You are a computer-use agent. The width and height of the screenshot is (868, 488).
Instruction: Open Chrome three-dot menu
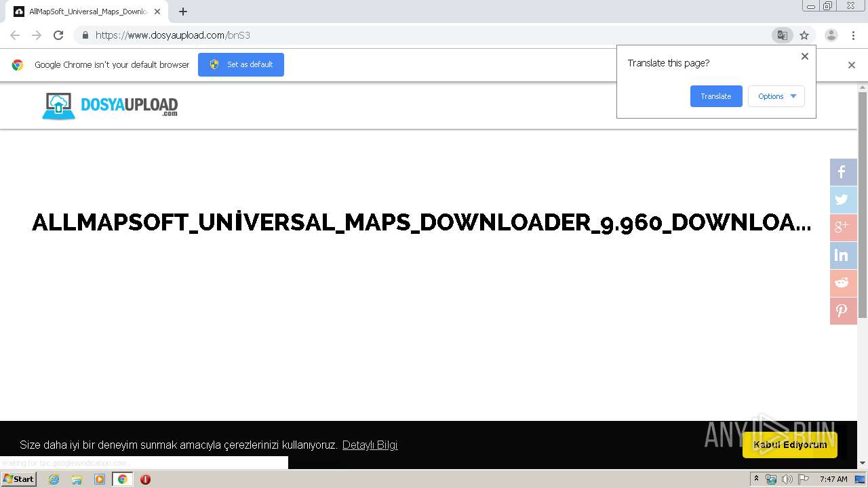click(x=853, y=35)
